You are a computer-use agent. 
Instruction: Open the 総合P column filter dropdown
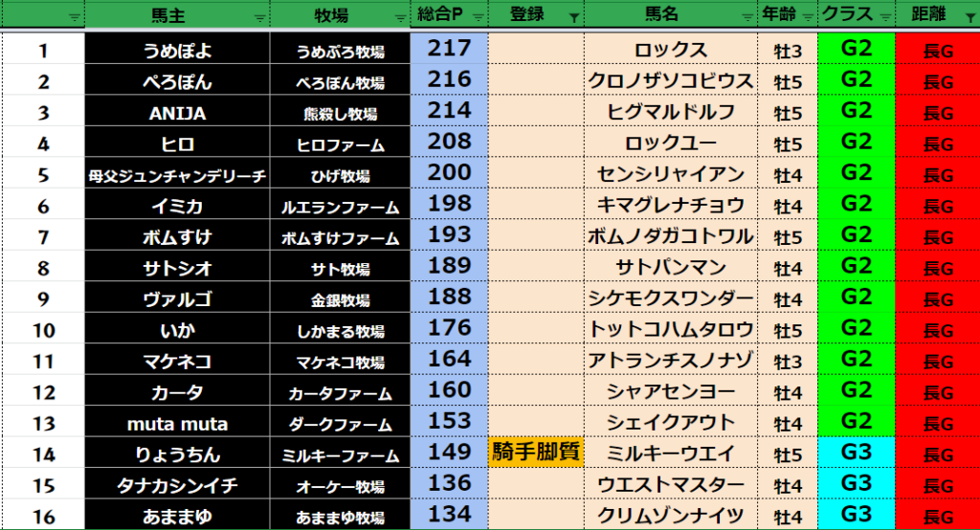pos(476,17)
